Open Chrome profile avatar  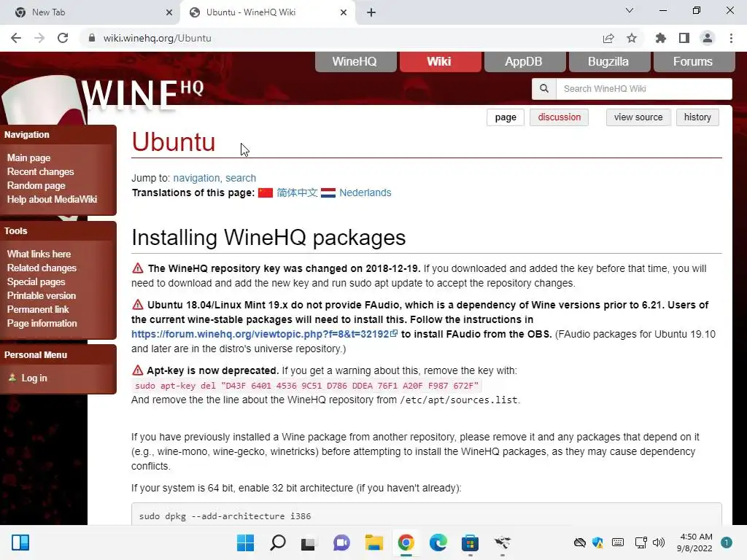(708, 38)
